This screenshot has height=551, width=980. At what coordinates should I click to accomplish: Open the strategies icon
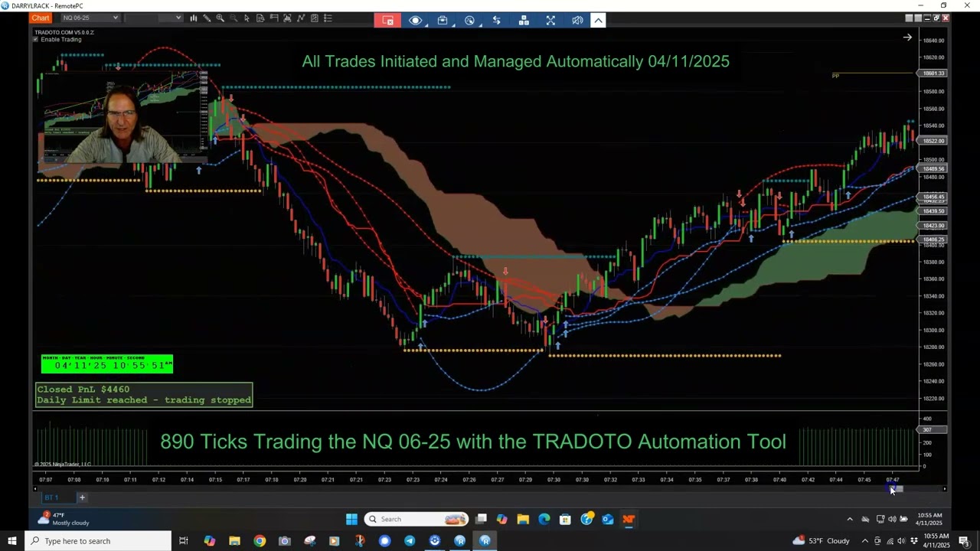pyautogui.click(x=301, y=18)
